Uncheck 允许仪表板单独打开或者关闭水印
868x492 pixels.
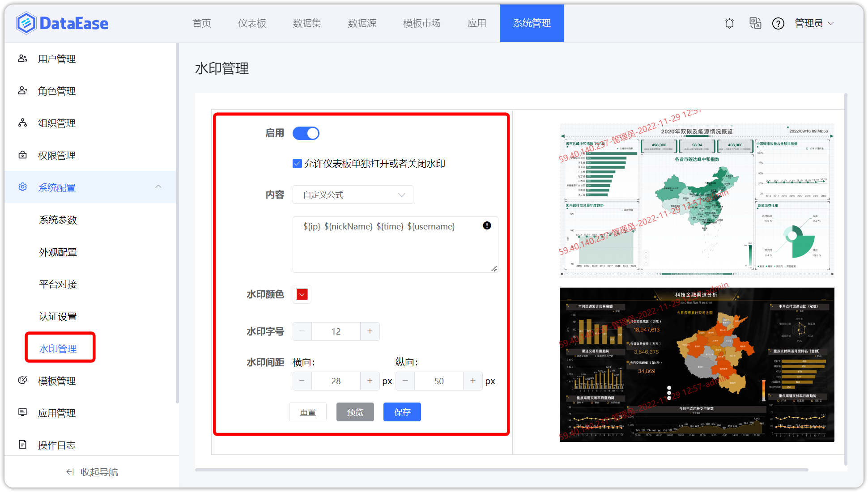297,163
